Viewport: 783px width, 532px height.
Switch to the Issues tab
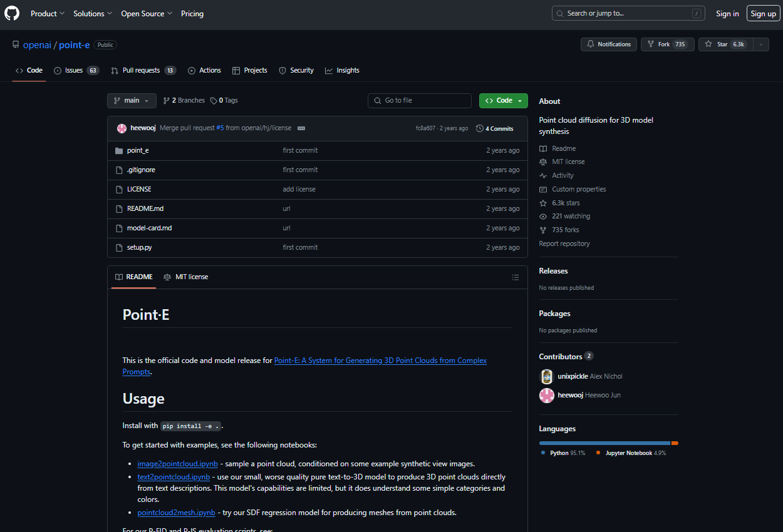(76, 70)
